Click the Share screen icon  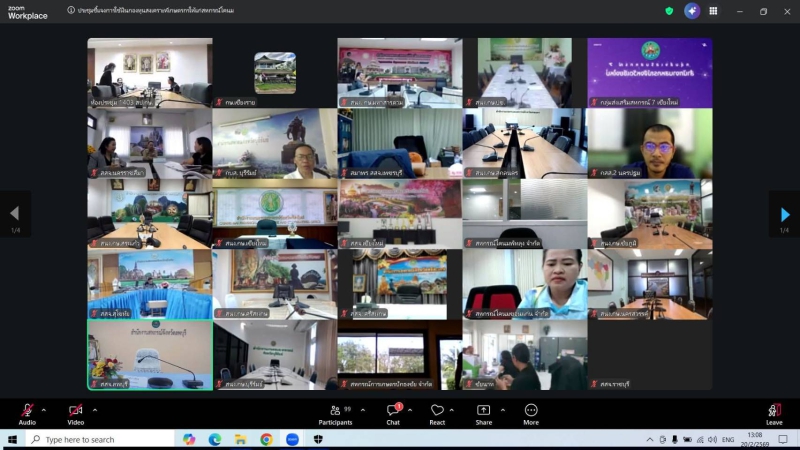[484, 411]
